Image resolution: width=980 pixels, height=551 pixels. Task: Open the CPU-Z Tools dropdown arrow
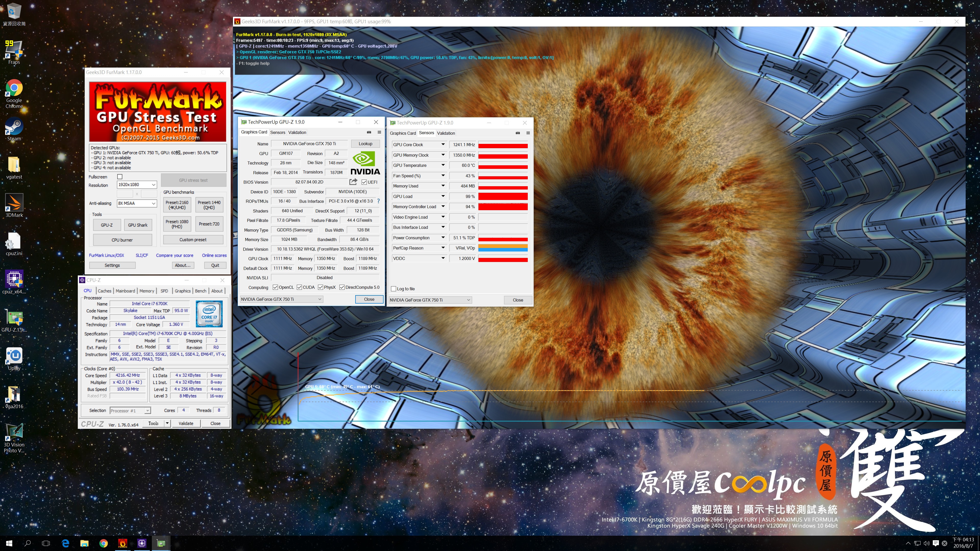pyautogui.click(x=167, y=423)
